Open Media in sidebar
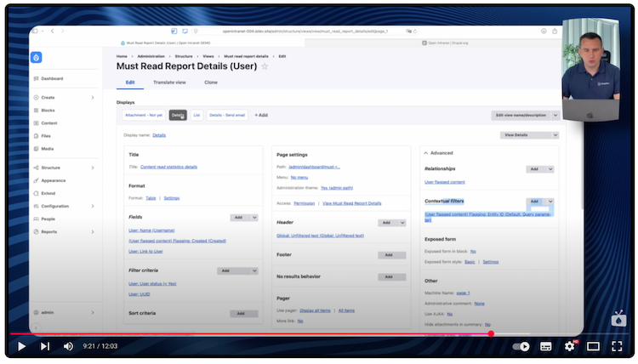Viewport: 638px width, 364px height. [x=47, y=149]
